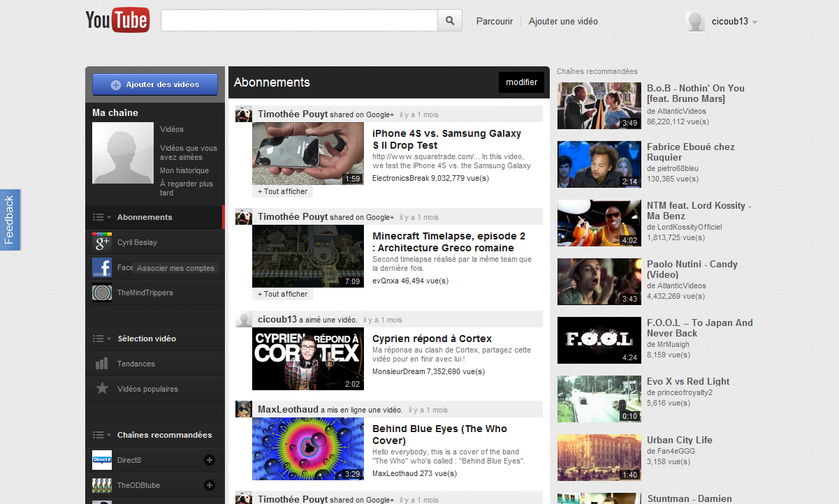
Task: Click the Vidéos populaires star icon
Action: [102, 389]
